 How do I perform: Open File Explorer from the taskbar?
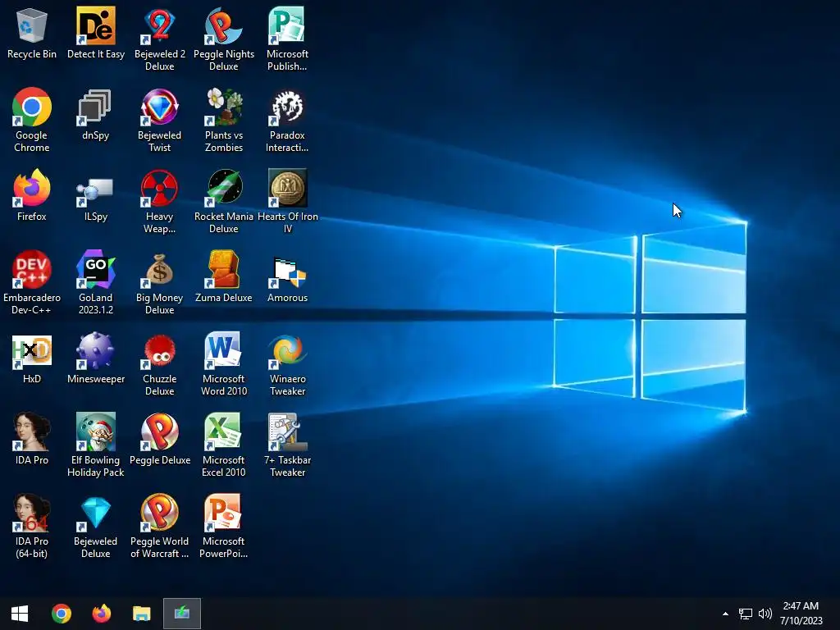[x=142, y=614]
